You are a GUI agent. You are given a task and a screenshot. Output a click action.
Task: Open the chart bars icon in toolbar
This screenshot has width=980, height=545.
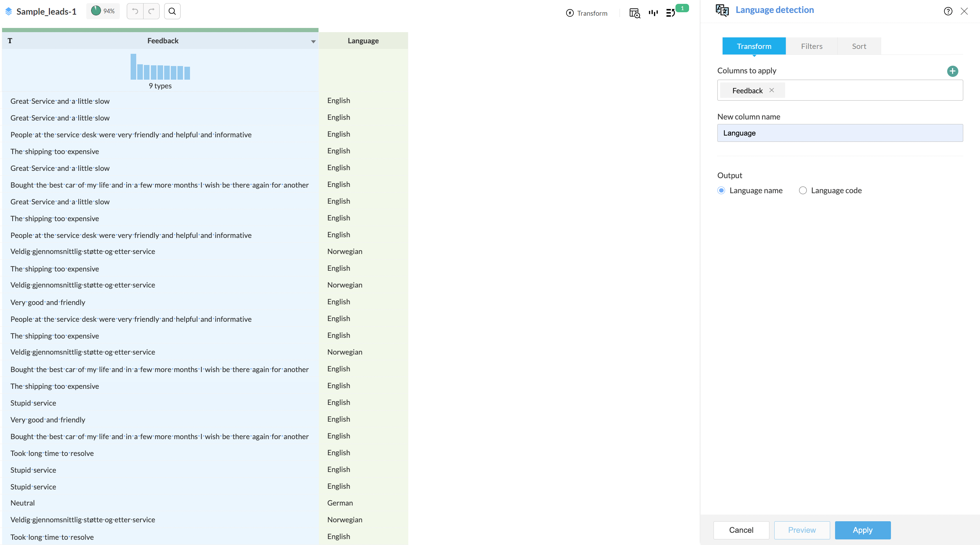coord(653,13)
